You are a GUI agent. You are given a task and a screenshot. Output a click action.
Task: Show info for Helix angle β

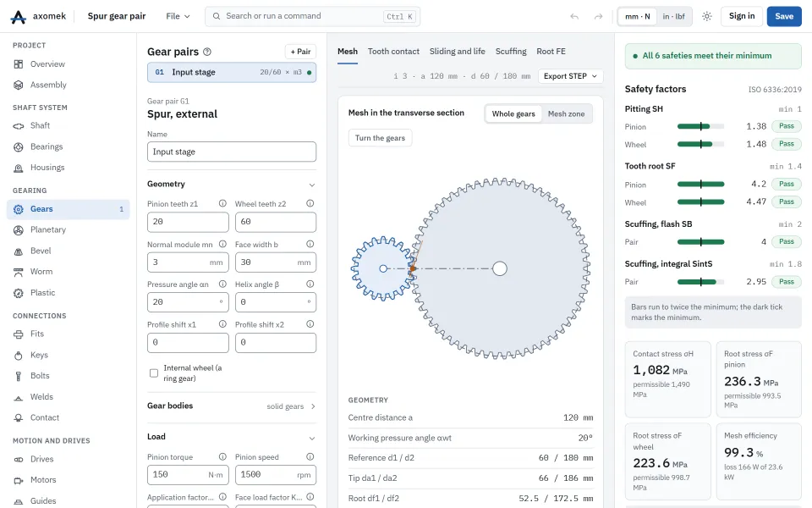[x=310, y=284]
